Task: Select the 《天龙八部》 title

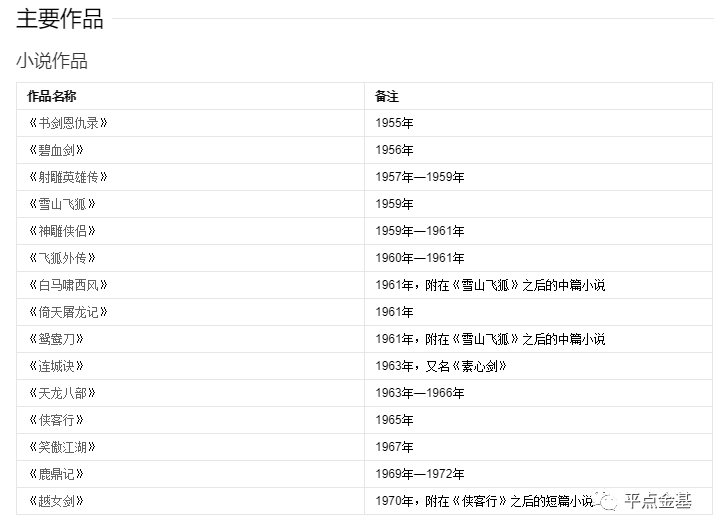Action: coord(62,393)
